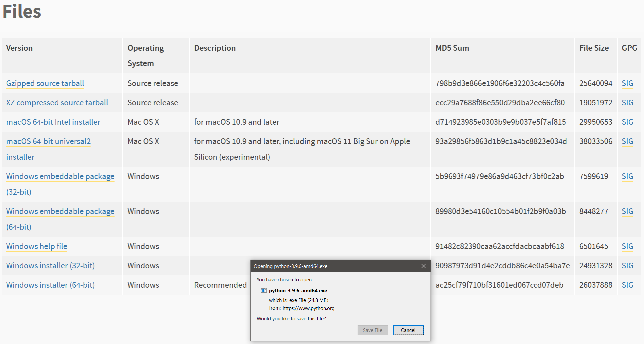
Task: Open macOS 64-bit universal2 installer link
Action: pyautogui.click(x=48, y=141)
